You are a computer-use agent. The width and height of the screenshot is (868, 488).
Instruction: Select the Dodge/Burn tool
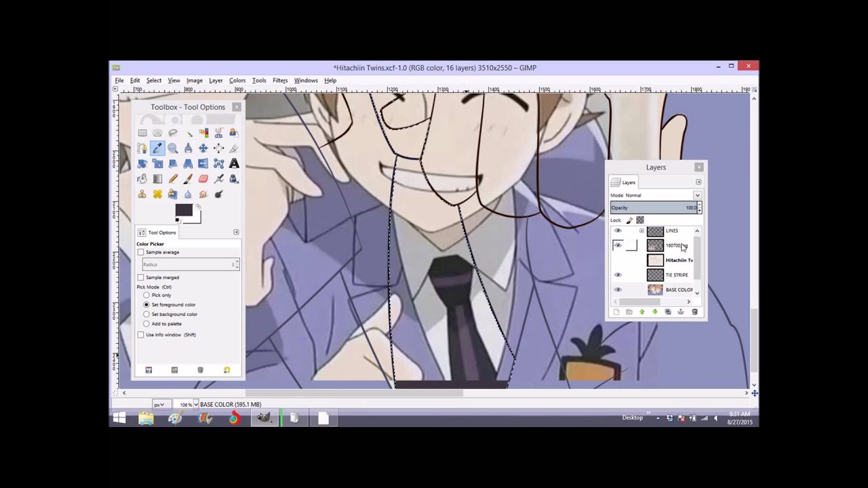pos(218,194)
